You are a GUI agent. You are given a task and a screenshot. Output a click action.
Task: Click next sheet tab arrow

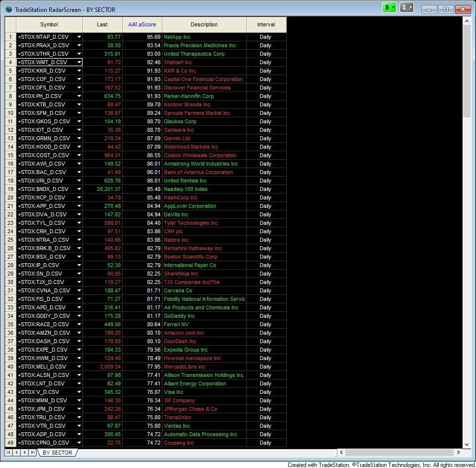[x=25, y=453]
